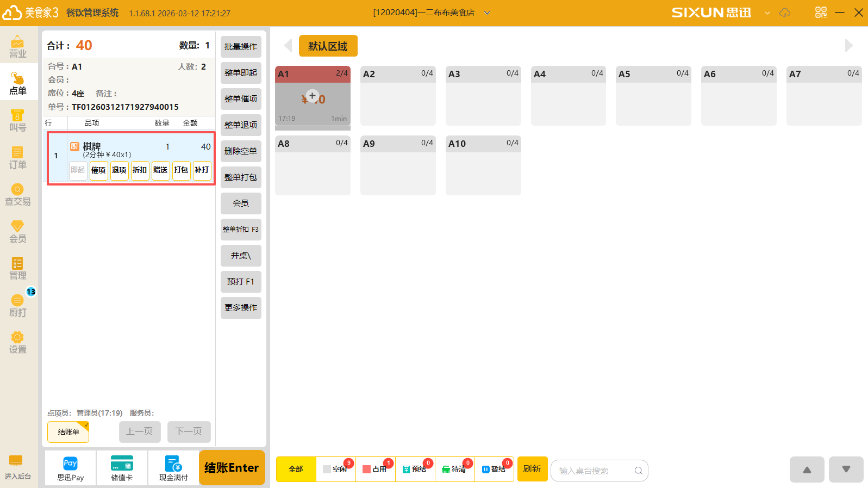Expand the store name dropdown arrow

coord(488,13)
